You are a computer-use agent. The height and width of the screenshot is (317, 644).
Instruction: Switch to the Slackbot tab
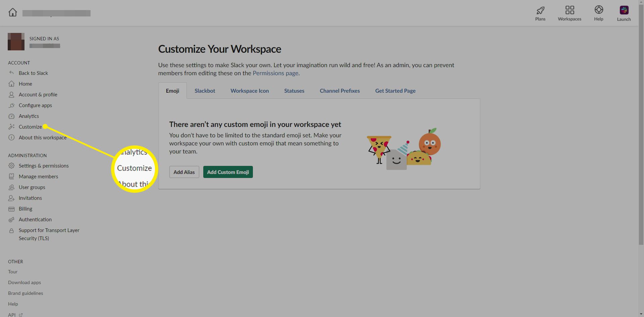pyautogui.click(x=205, y=91)
